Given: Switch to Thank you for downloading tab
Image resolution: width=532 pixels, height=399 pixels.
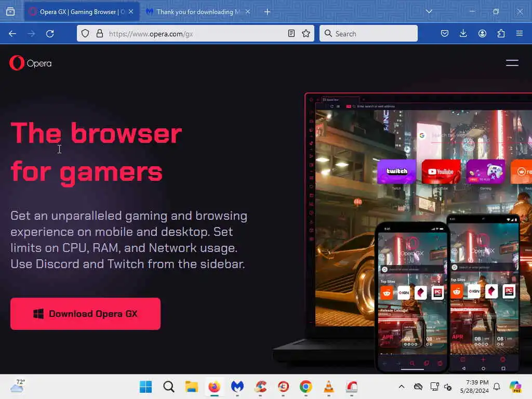Looking at the screenshot, I should point(198,12).
